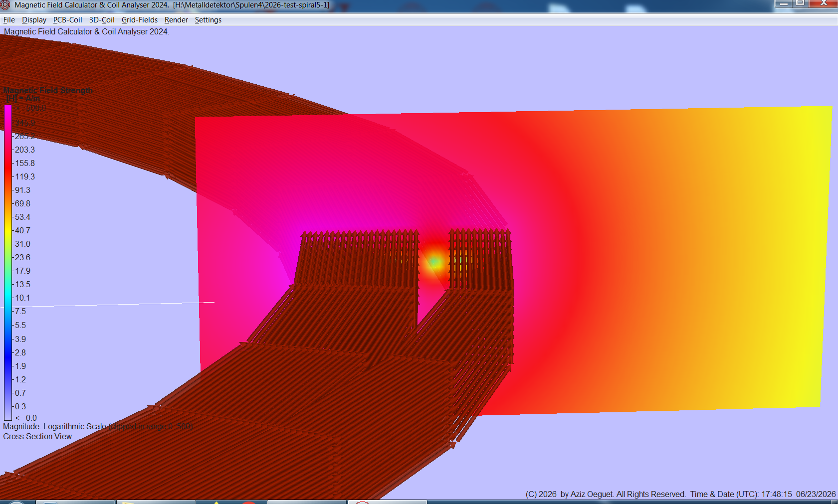This screenshot has height=504, width=838.
Task: Click the 203.3 scale label
Action: [x=25, y=150]
